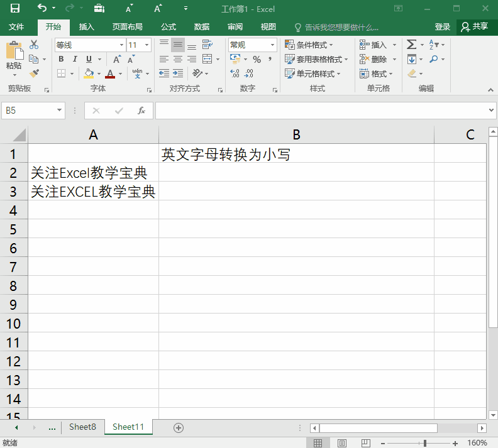Click the accounting number format icon
Screen dimensions: 498x448
235,58
